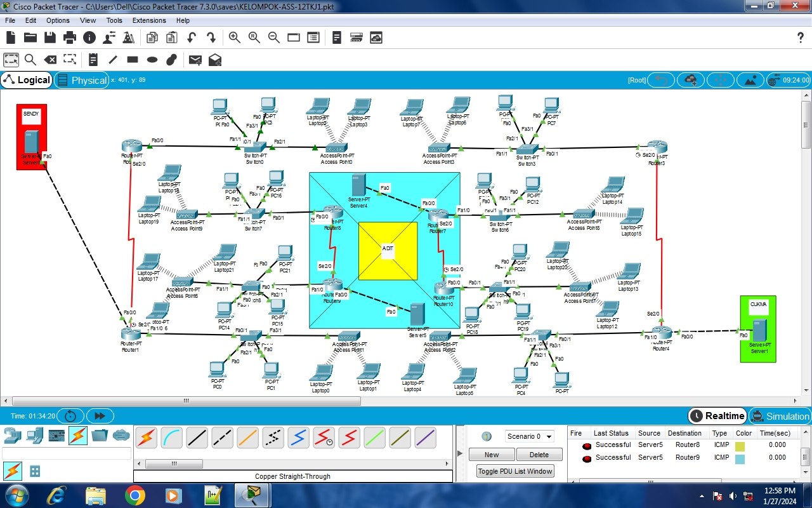Switch to Physical workspace view
The image size is (812, 508).
point(81,80)
